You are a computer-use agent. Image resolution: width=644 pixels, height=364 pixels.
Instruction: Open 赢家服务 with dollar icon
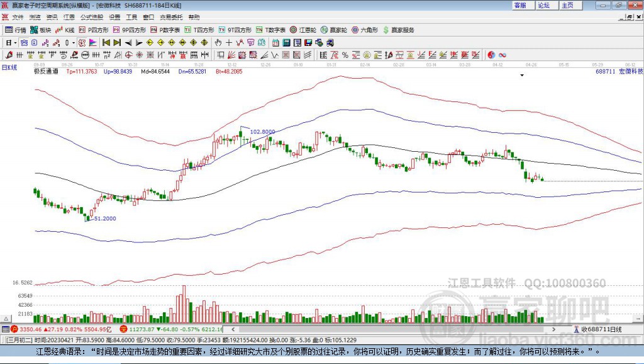(x=398, y=30)
